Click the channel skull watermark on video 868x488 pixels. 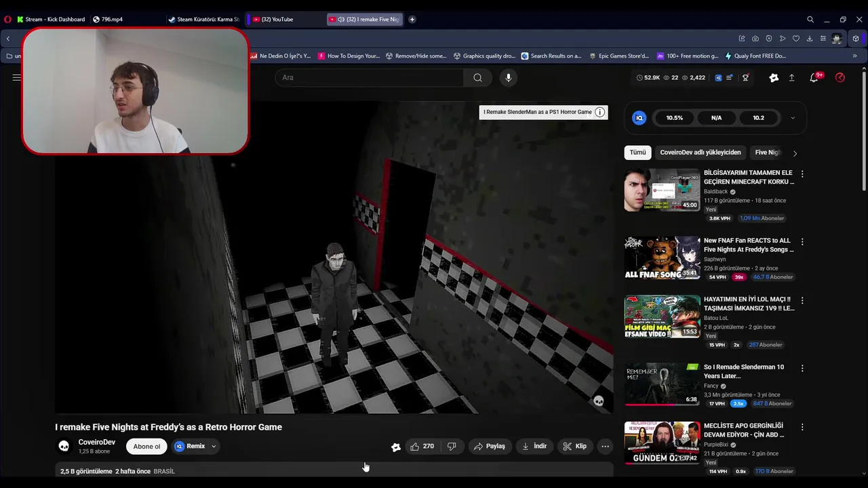tap(599, 401)
